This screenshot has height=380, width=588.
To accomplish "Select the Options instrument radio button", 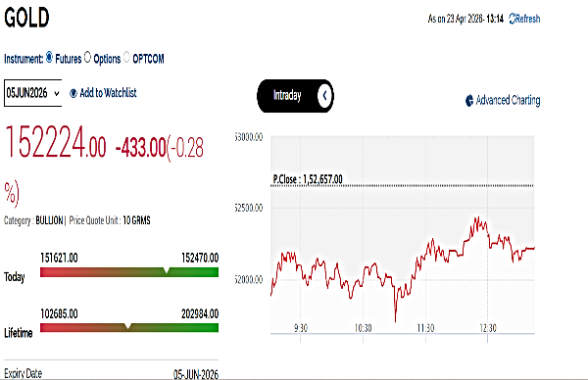I will [87, 58].
